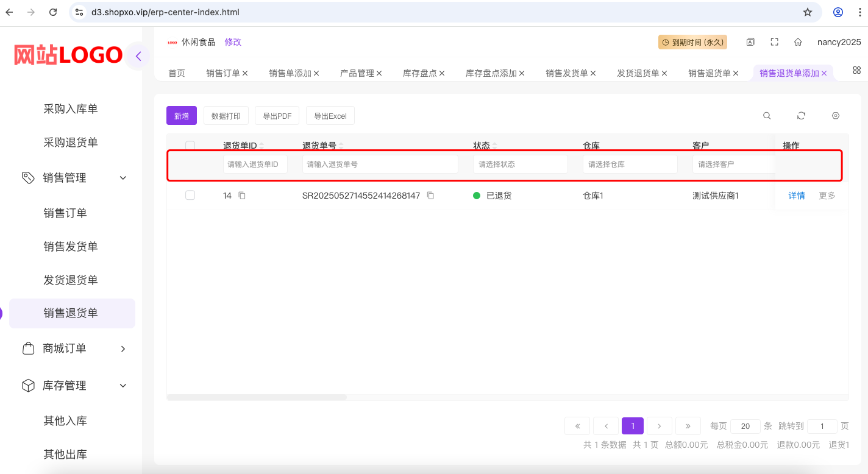Switch to the 销售退货单 tab
The height and width of the screenshot is (474, 868).
click(x=710, y=73)
